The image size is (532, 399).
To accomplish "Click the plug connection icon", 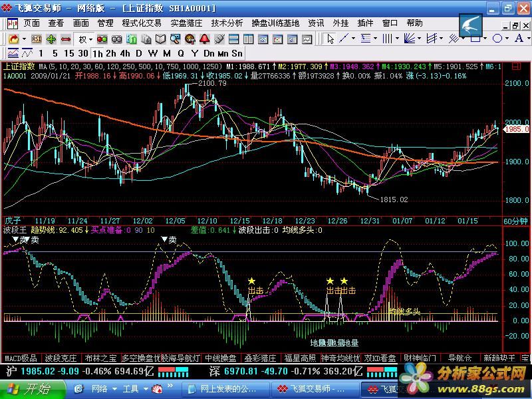I will pos(219,39).
